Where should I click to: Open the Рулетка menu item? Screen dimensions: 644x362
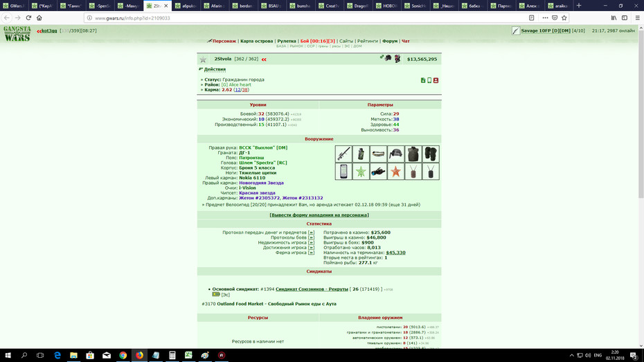[x=286, y=41]
